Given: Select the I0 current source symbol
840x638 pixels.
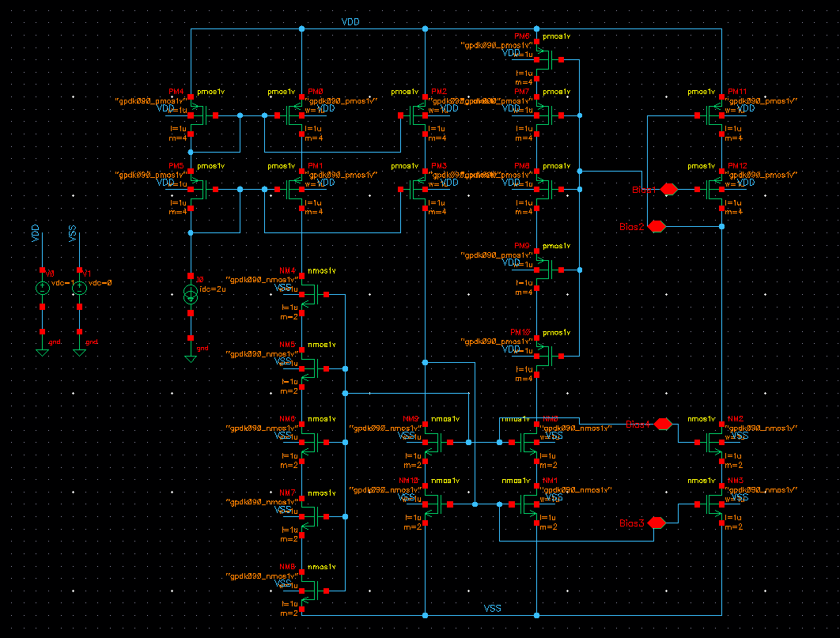Looking at the screenshot, I should click(x=191, y=297).
